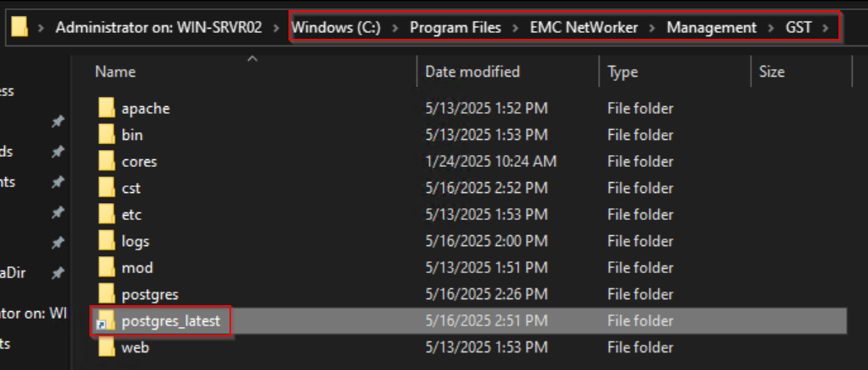
Task: Sort by the 'Date modified' column header
Action: point(472,72)
